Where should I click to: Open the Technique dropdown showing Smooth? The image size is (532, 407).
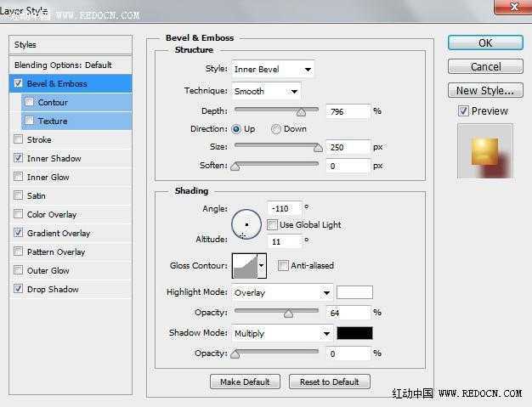(x=266, y=91)
